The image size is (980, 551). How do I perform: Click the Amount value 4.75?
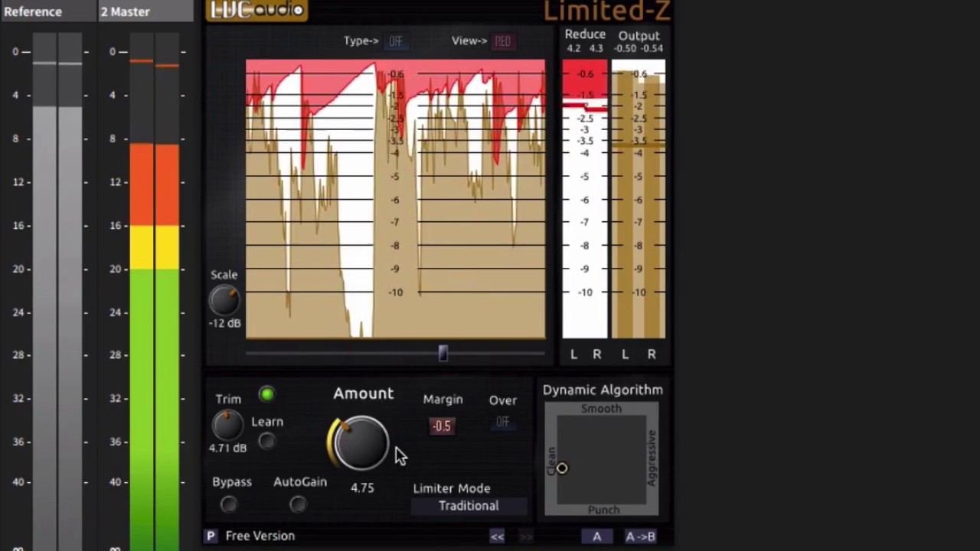click(x=362, y=488)
